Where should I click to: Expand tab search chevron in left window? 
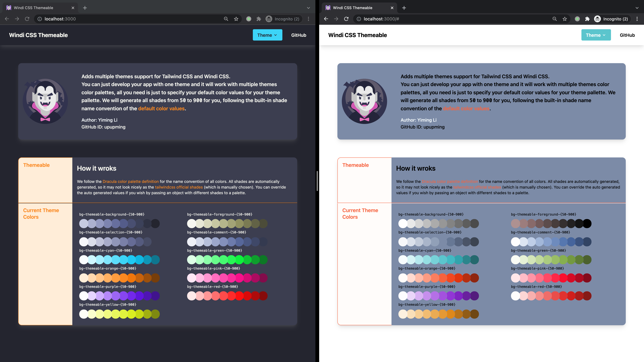click(308, 8)
